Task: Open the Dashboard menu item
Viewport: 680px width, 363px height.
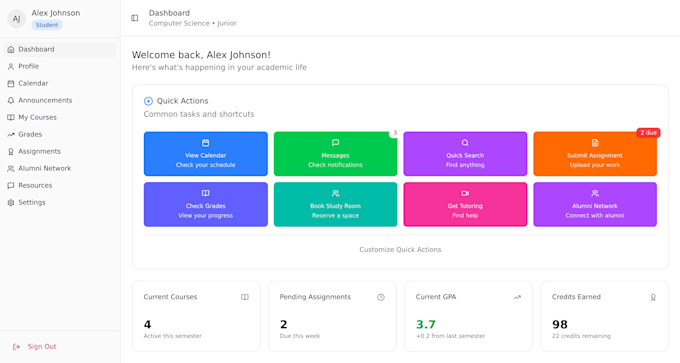Action: pos(60,49)
